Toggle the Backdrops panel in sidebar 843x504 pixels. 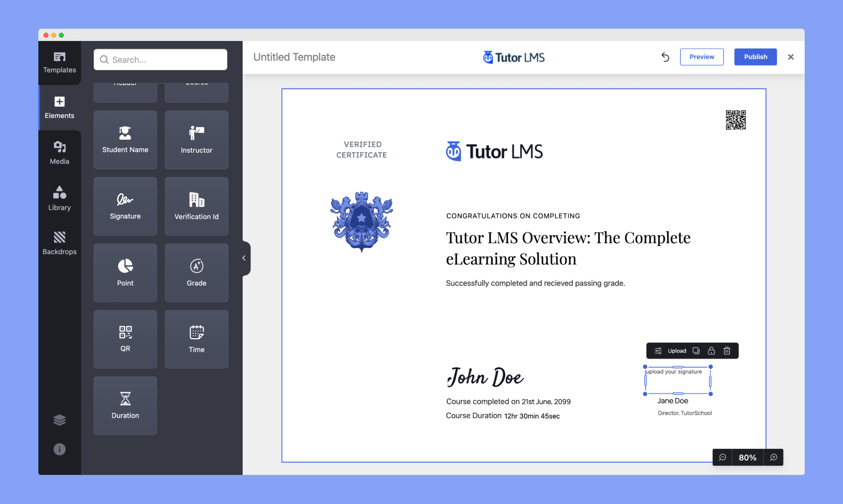59,242
